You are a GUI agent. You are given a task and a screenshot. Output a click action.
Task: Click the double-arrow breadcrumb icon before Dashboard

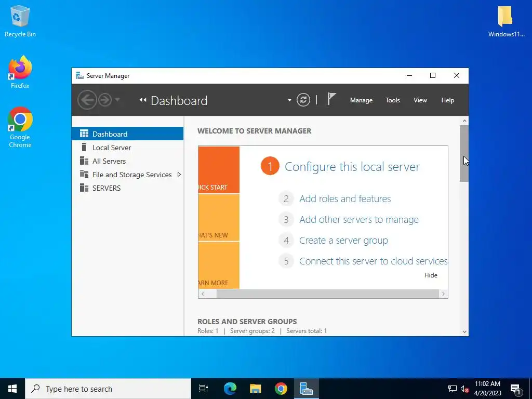(143, 100)
